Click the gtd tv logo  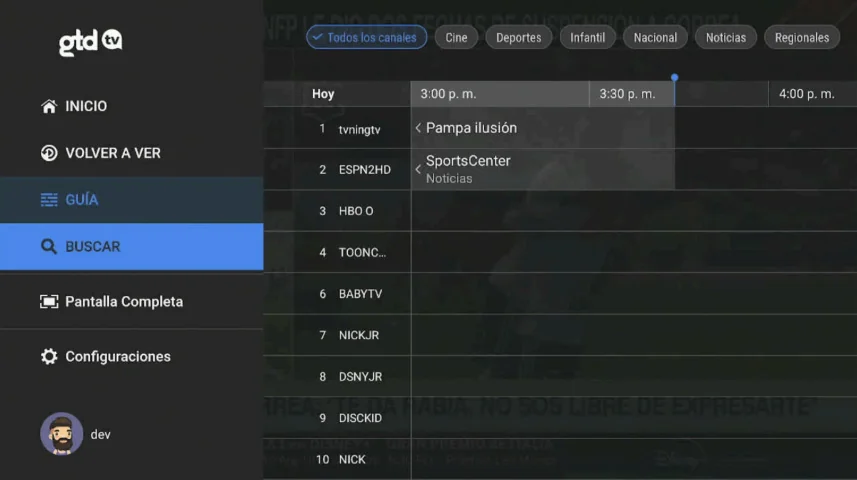pyautogui.click(x=91, y=42)
